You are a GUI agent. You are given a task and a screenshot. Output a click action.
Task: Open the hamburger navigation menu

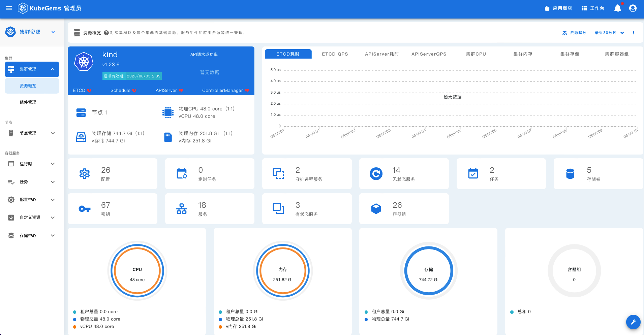click(9, 8)
